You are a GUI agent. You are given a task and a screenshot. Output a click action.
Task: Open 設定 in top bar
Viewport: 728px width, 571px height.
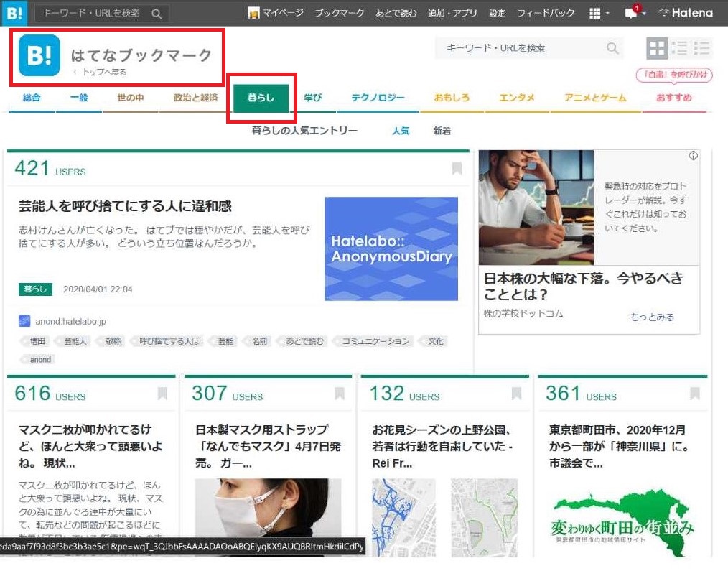pyautogui.click(x=498, y=13)
